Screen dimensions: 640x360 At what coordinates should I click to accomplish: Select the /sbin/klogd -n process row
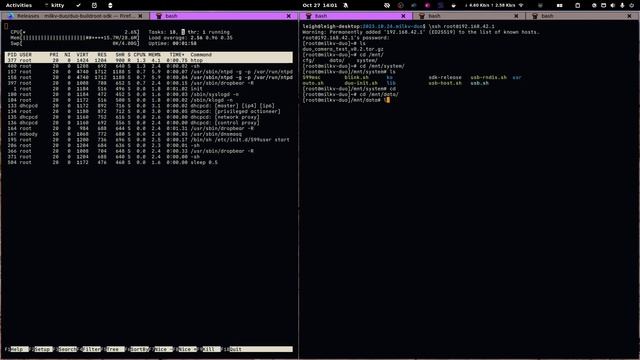pyautogui.click(x=149, y=100)
